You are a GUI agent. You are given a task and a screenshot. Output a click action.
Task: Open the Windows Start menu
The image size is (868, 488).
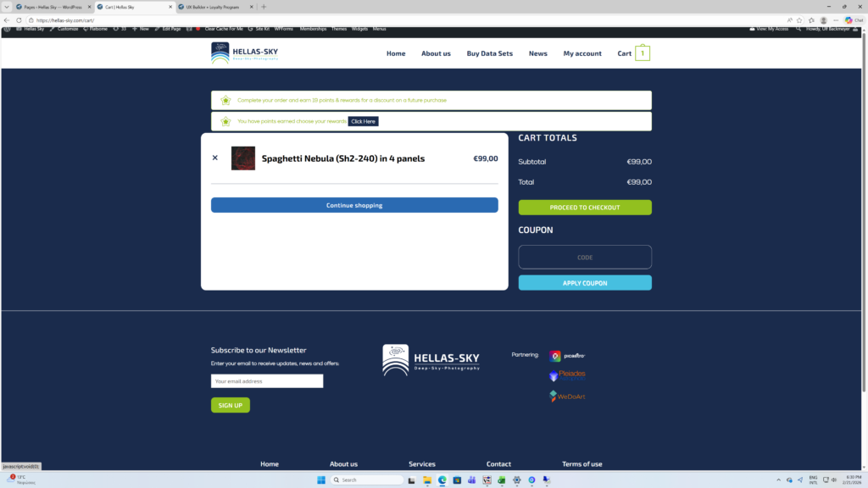[x=321, y=480]
